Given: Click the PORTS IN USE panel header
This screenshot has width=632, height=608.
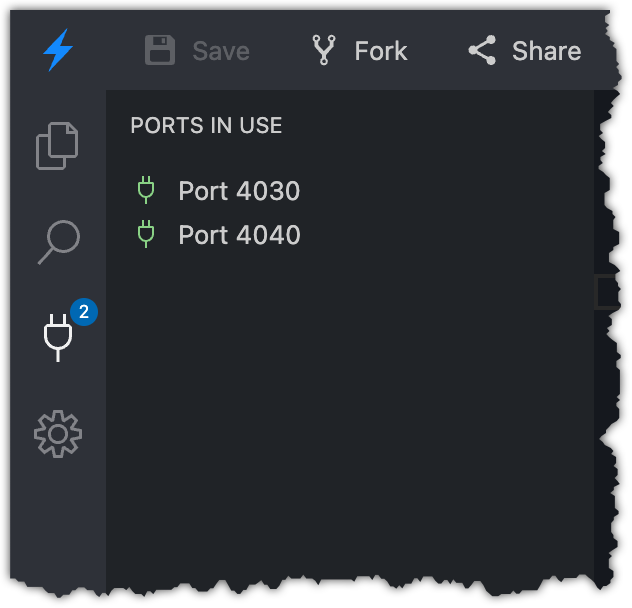Looking at the screenshot, I should tap(206, 126).
